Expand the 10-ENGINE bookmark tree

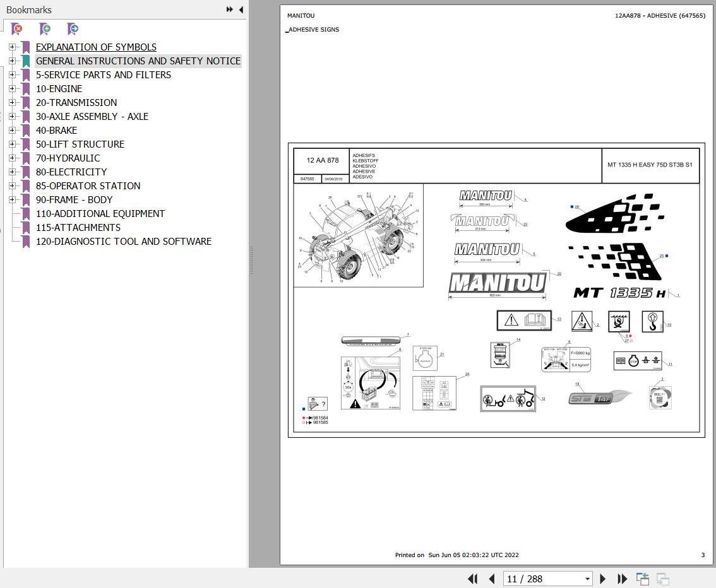(13, 88)
